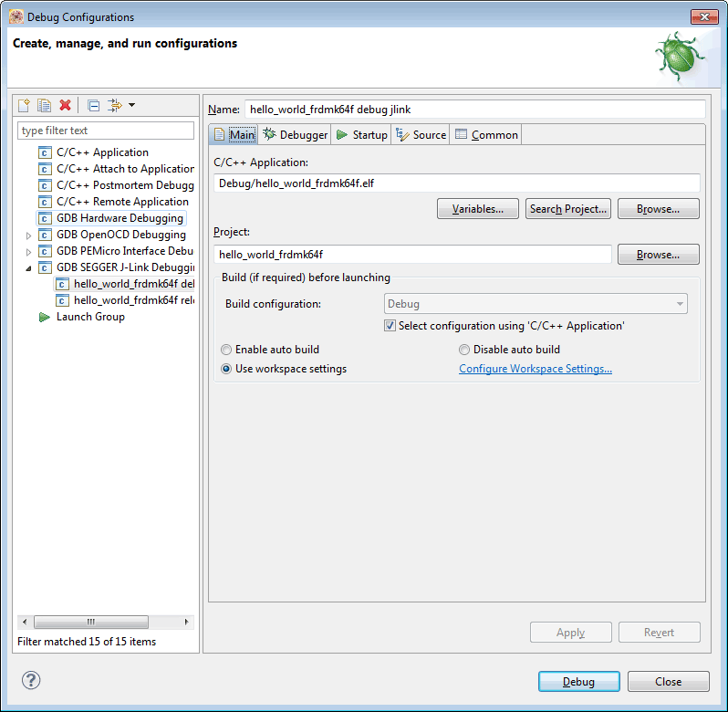Click the red Delete configuration icon
This screenshot has width=728, height=712.
coord(65,106)
